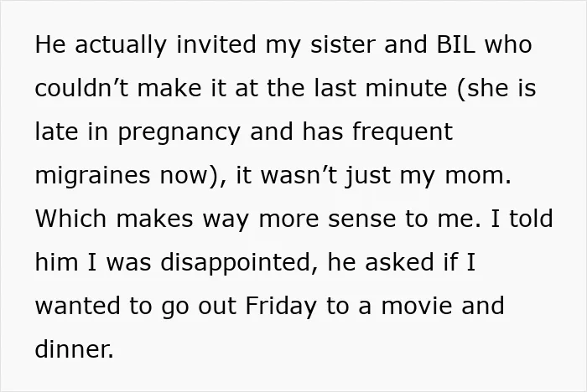587x392 pixels.
Task: Click on the word "pregnancy"
Action: tap(179, 133)
